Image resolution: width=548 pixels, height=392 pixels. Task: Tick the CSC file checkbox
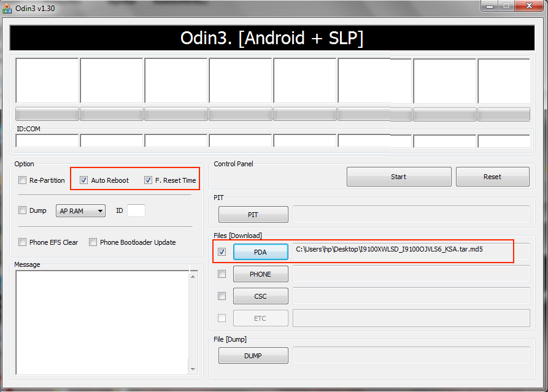(222, 296)
